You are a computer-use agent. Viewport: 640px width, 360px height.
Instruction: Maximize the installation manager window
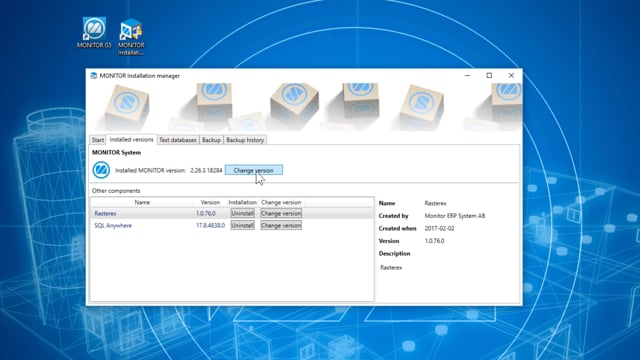489,76
